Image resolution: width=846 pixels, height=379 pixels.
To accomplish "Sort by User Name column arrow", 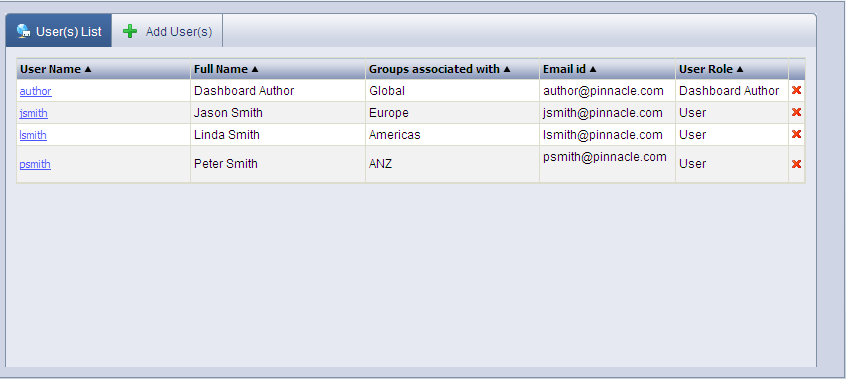I will point(88,69).
